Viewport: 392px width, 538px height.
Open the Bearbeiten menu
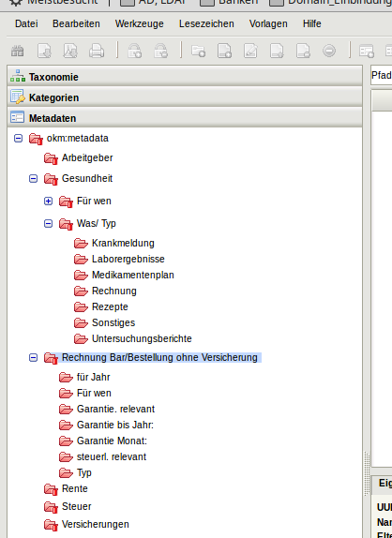(76, 23)
